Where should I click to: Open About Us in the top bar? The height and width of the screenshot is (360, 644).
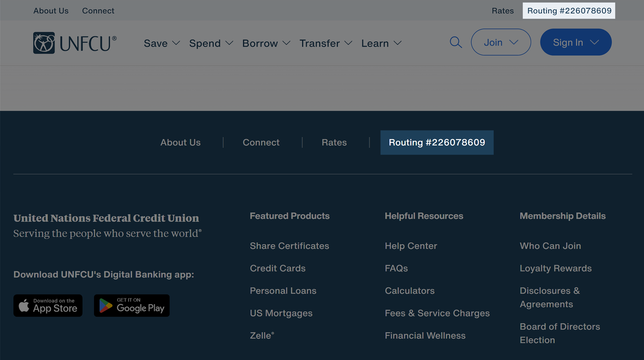click(x=51, y=11)
